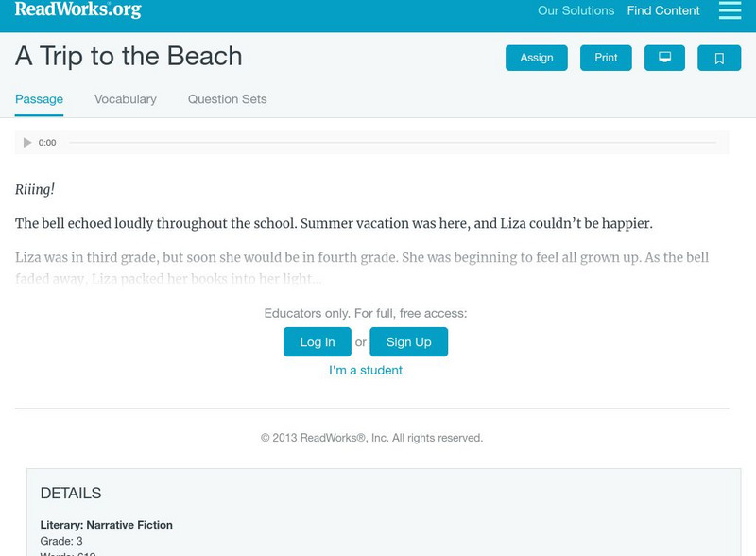Screen dimensions: 756x556
Task: Open the hamburger menu in the header
Action: point(730,10)
